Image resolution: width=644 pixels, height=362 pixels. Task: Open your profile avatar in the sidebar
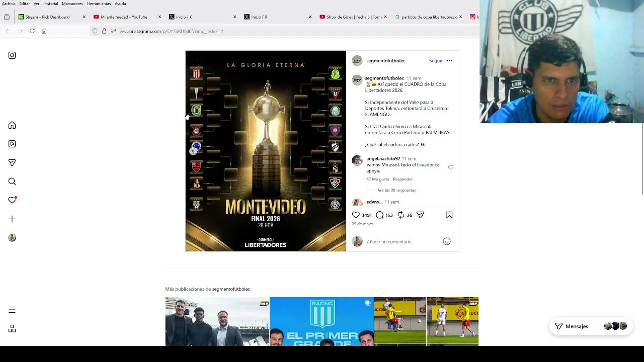coord(12,238)
